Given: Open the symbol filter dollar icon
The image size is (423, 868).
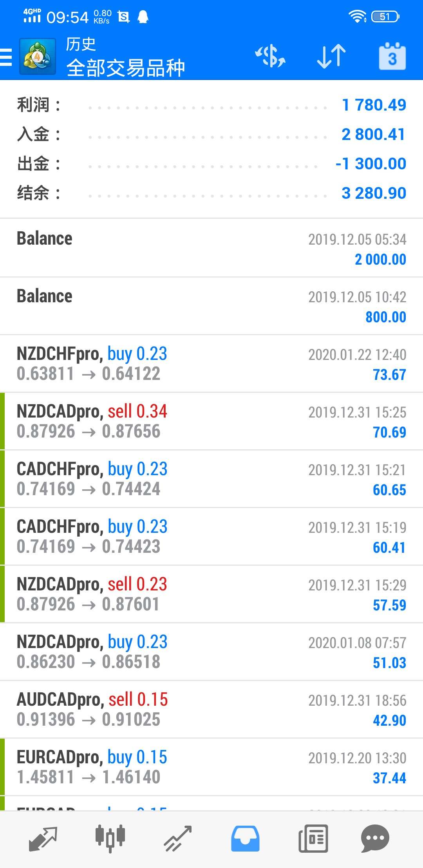Looking at the screenshot, I should 270,56.
